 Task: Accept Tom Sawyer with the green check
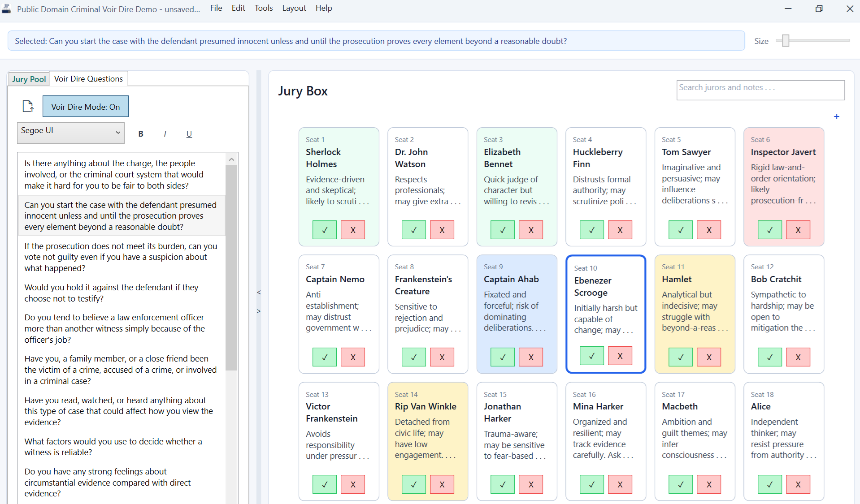[x=681, y=230]
